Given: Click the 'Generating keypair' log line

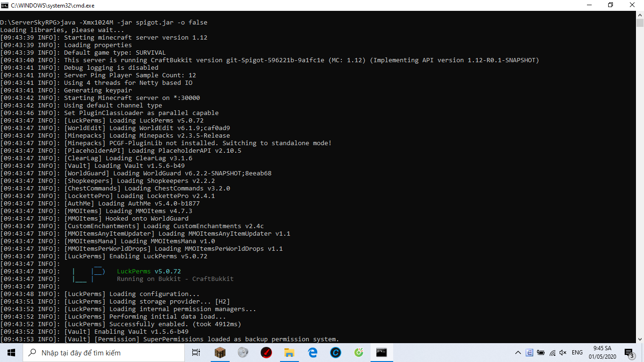Looking at the screenshot, I should 66,90.
